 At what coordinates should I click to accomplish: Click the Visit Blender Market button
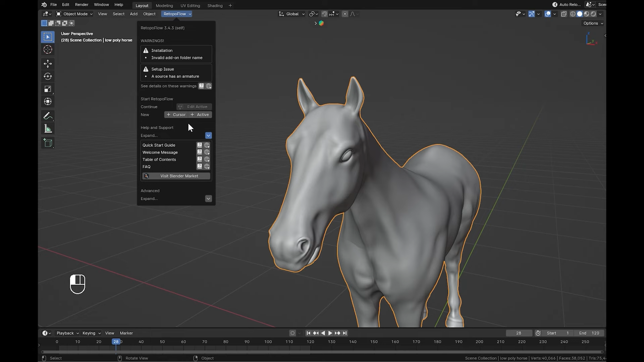(176, 176)
